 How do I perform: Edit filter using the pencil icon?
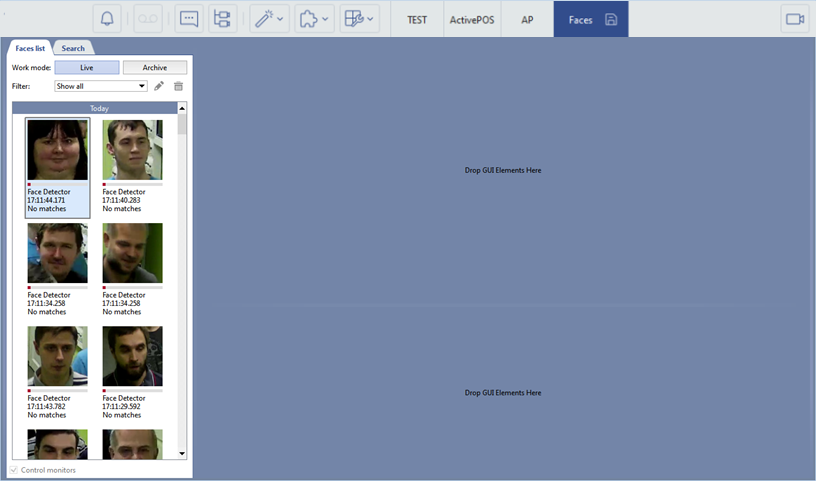[x=159, y=86]
